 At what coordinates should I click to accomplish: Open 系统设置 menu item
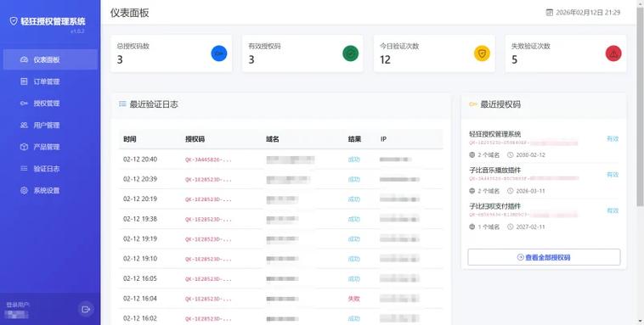coord(50,190)
